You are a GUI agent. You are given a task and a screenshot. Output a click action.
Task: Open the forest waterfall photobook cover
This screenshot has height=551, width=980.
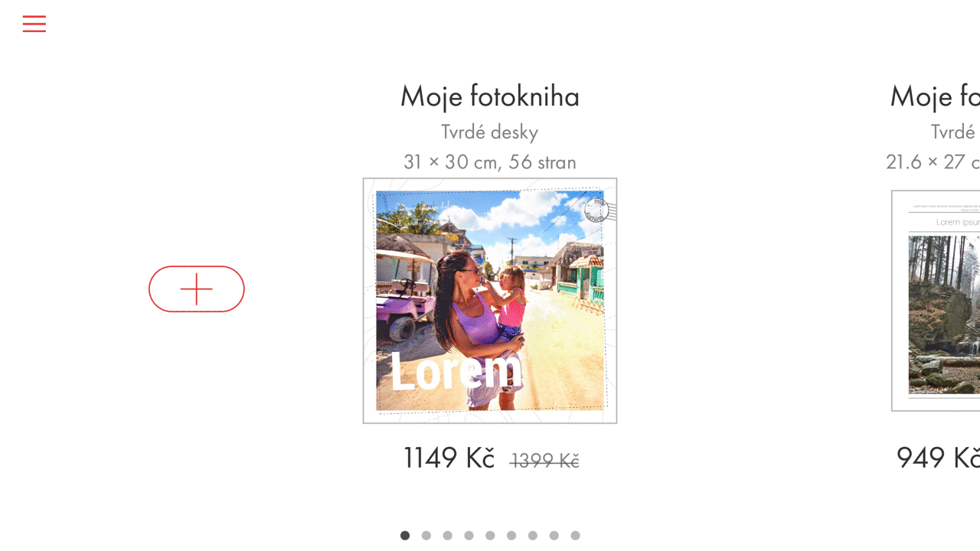point(936,301)
